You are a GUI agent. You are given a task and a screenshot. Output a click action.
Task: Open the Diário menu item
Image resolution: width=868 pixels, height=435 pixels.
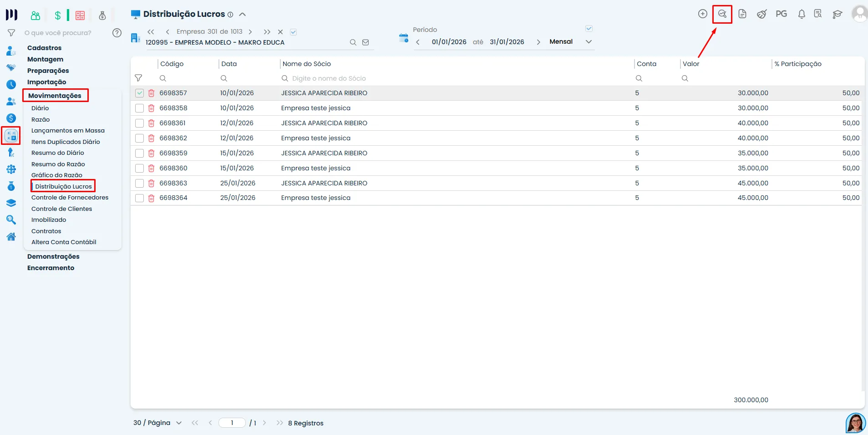(40, 108)
